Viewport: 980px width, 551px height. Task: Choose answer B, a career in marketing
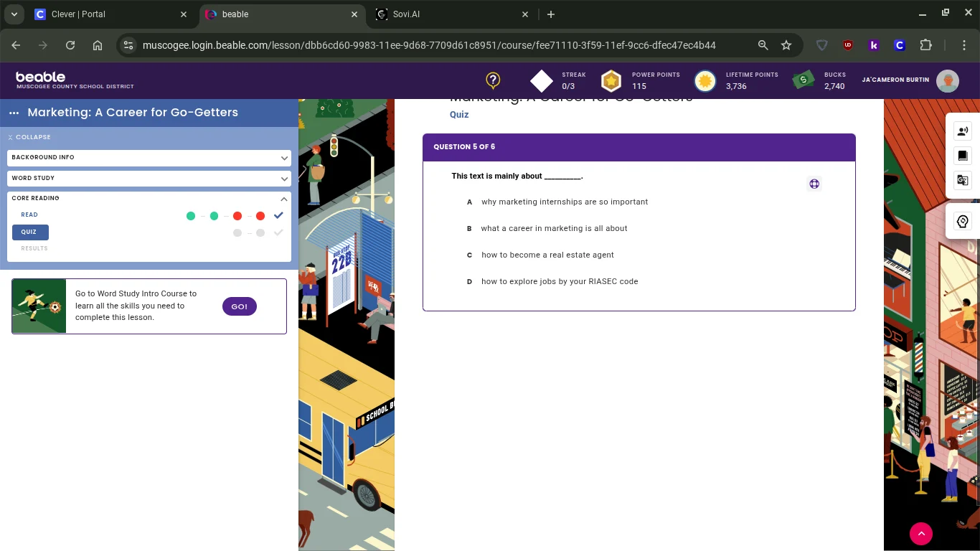(x=554, y=229)
